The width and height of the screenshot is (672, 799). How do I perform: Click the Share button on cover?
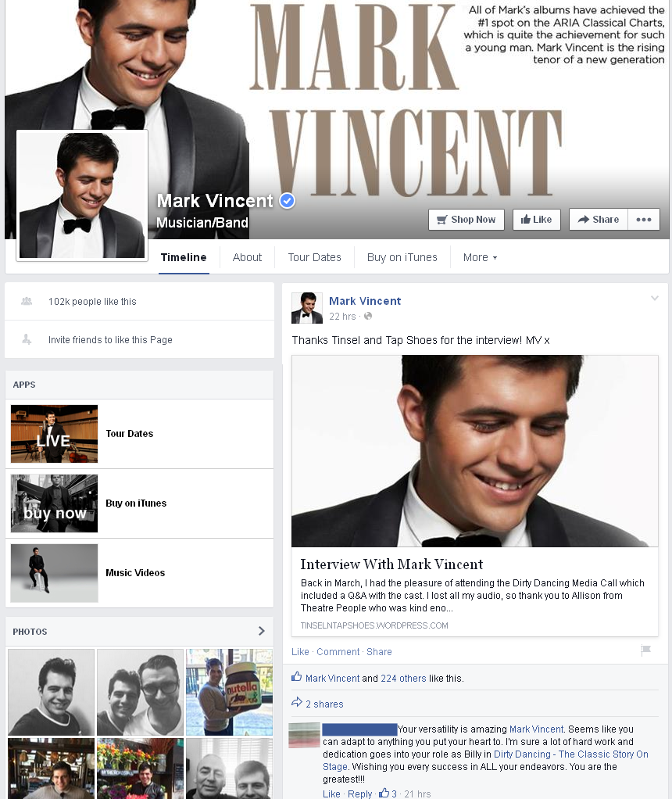(x=598, y=220)
